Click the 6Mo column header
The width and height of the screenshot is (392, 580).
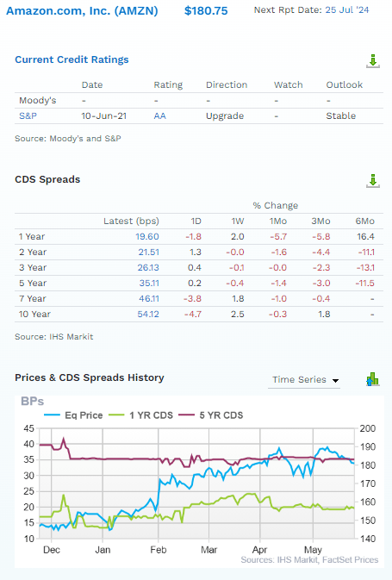364,221
